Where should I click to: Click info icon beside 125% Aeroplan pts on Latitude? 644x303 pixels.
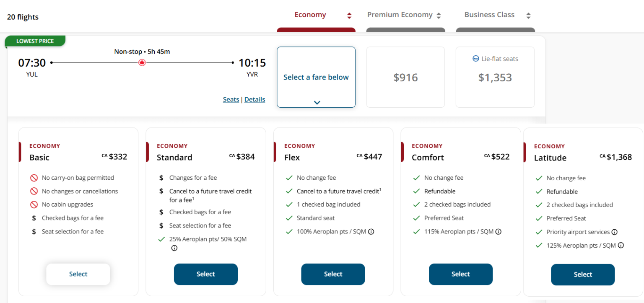(x=621, y=245)
